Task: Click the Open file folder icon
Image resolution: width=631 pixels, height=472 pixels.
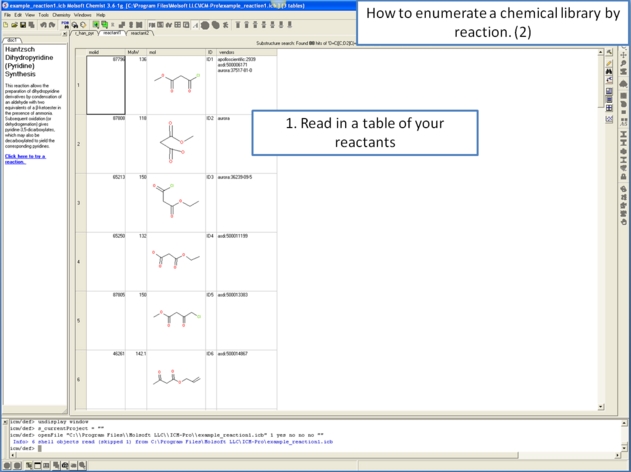Action: 13,25
